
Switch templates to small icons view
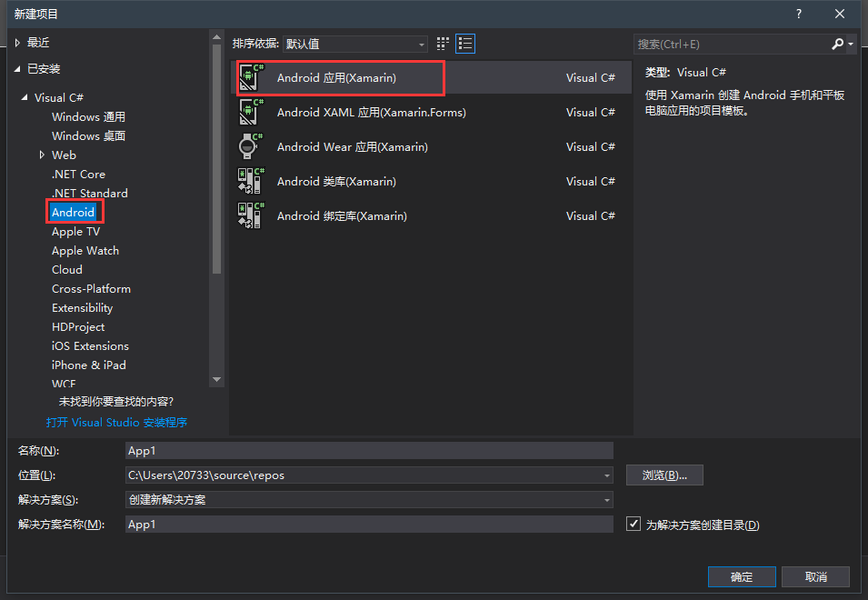click(443, 44)
